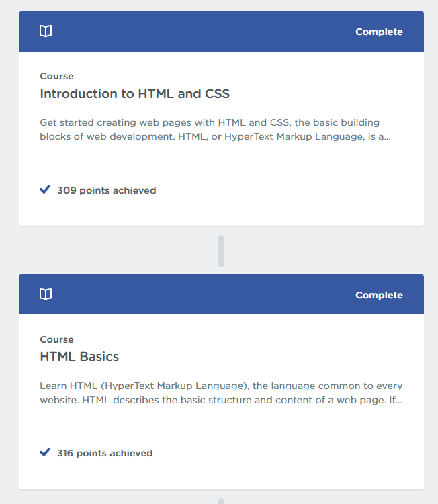The width and height of the screenshot is (438, 504).
Task: Click the truncated ellipsis ending HTML Basics description
Action: (399, 402)
